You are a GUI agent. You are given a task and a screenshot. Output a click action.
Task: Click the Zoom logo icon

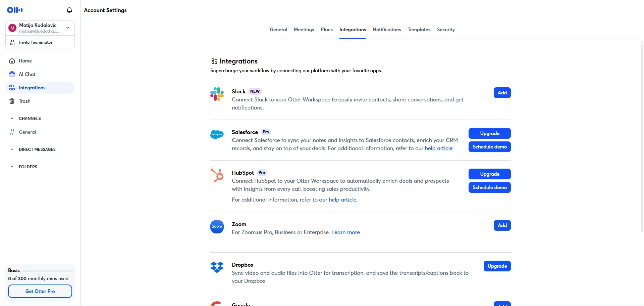click(217, 227)
